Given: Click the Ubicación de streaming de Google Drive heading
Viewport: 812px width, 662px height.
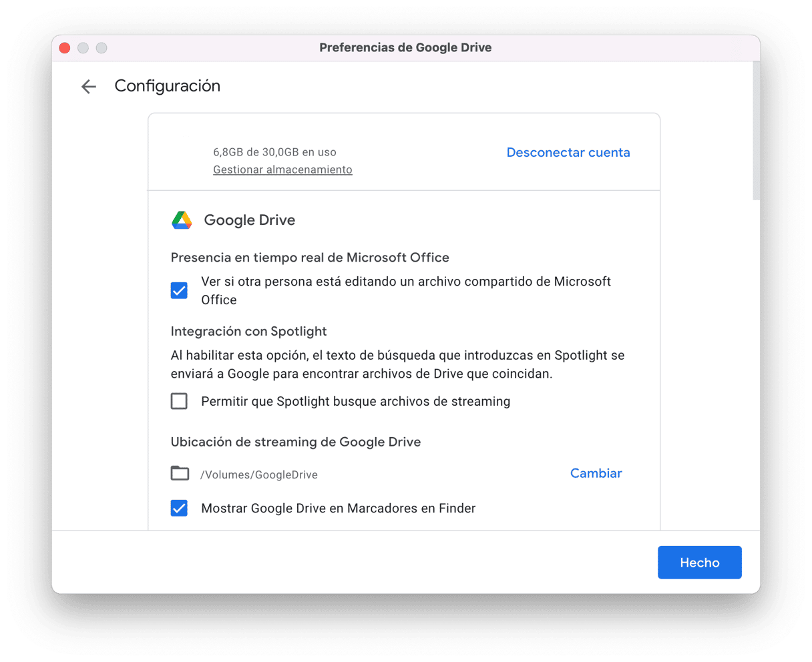Looking at the screenshot, I should 296,442.
